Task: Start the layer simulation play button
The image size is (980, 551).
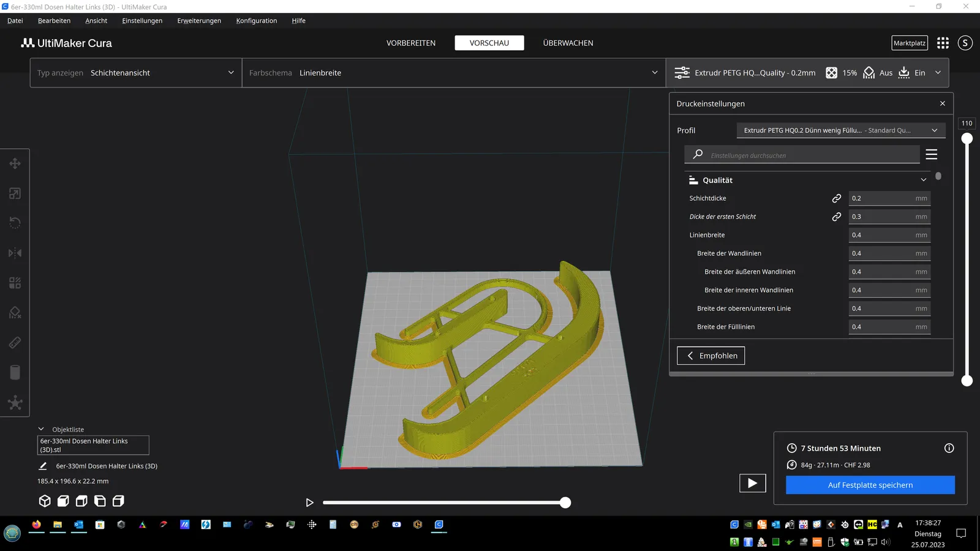Action: [309, 503]
